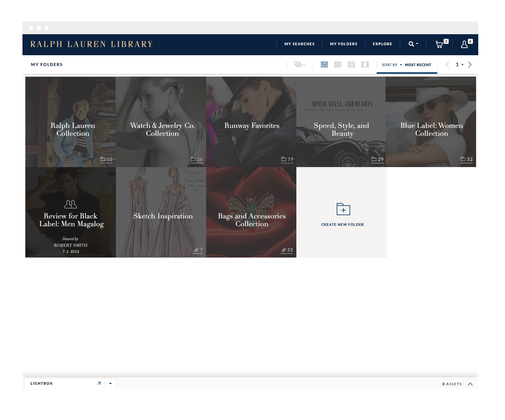
Task: Open the Explore menu
Action: click(x=382, y=44)
